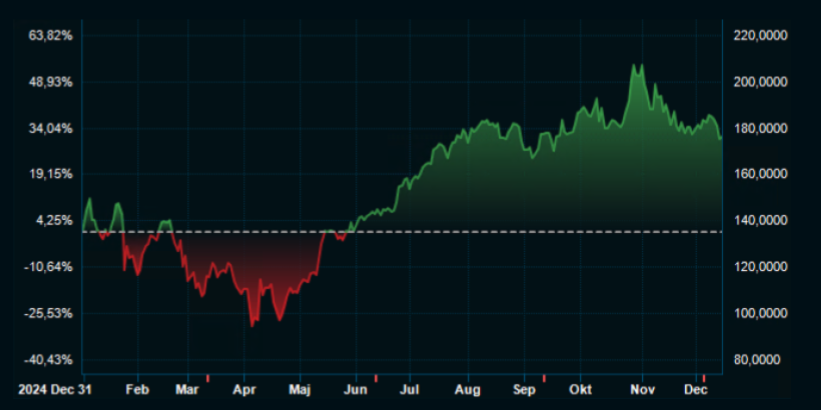Screen dimensions: 821x410
Task: Select the Okt month label on x-axis
Action: [581, 389]
